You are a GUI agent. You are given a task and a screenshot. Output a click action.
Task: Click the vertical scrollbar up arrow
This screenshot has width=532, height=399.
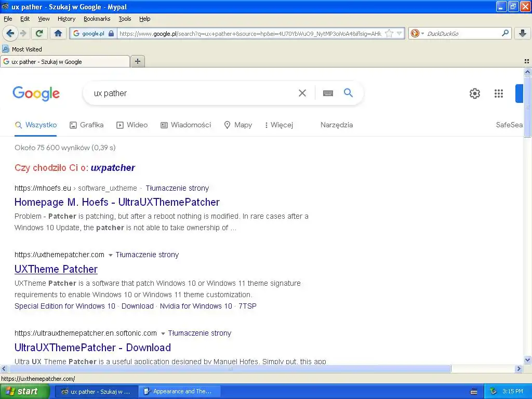tap(527, 72)
